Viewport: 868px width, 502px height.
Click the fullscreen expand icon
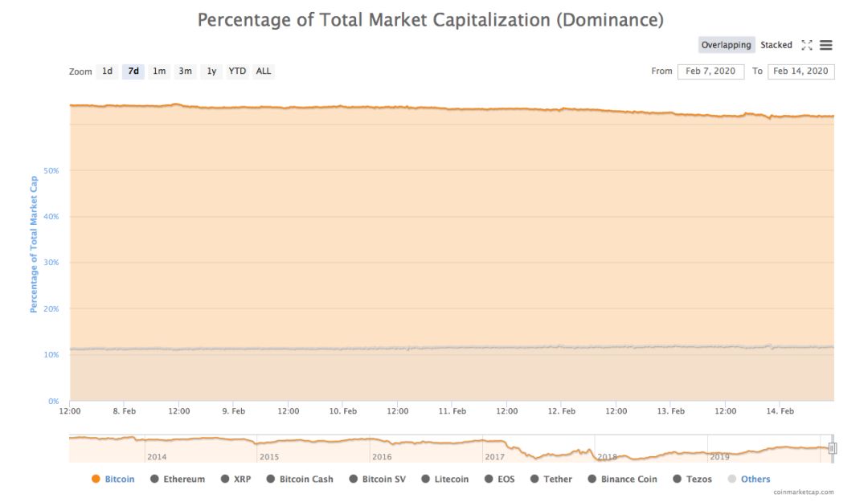807,45
